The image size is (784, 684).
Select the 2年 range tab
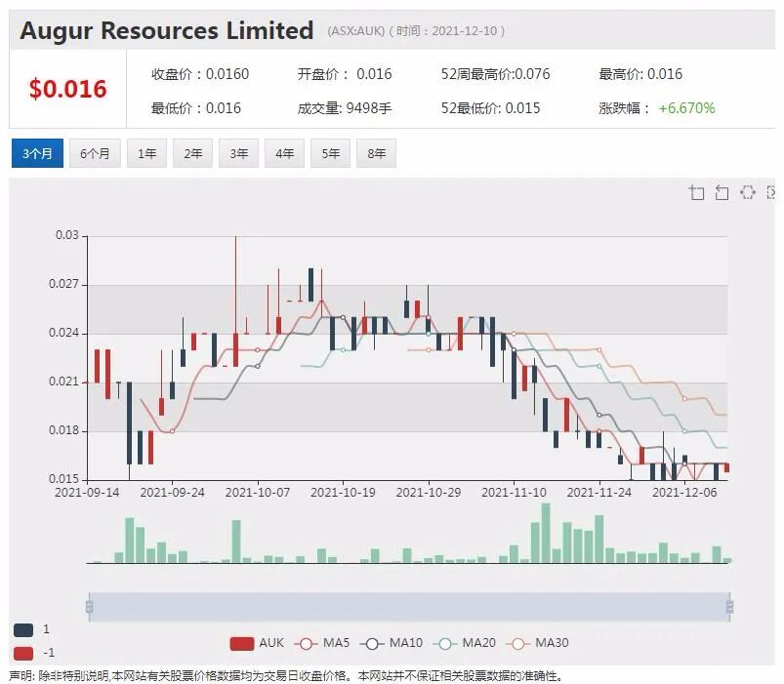click(193, 153)
